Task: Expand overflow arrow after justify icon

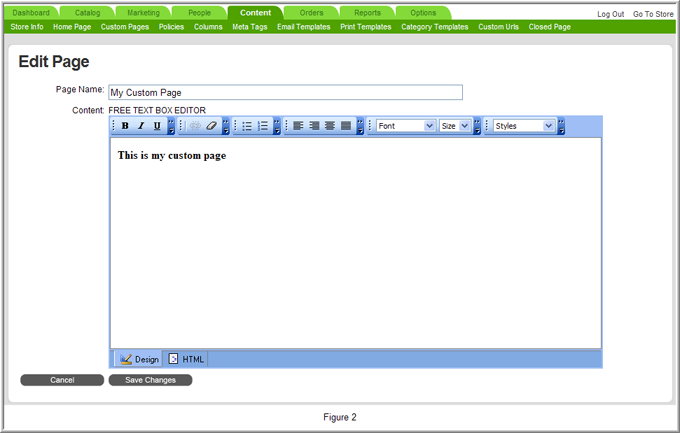Action: coord(360,126)
